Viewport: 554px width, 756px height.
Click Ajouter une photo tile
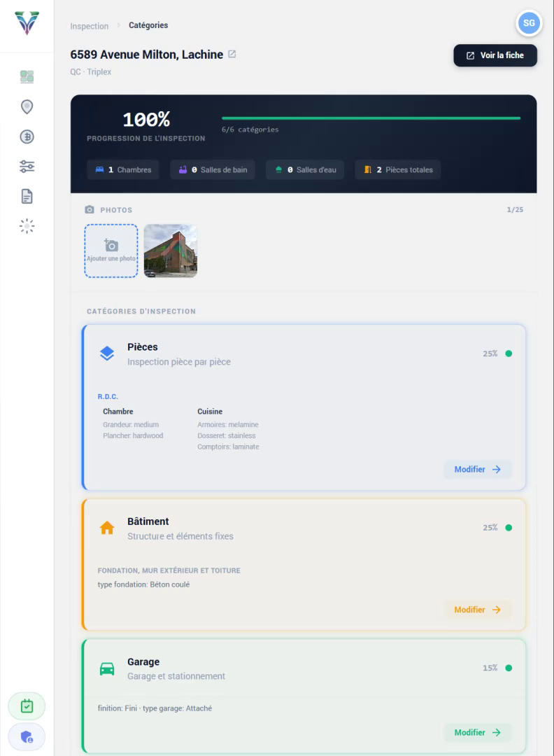[111, 251]
